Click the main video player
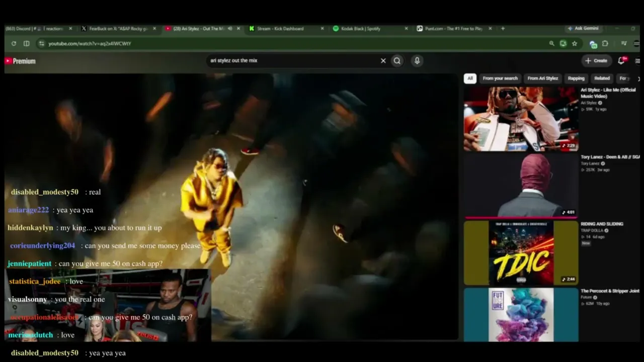The image size is (644, 362). [x=231, y=207]
